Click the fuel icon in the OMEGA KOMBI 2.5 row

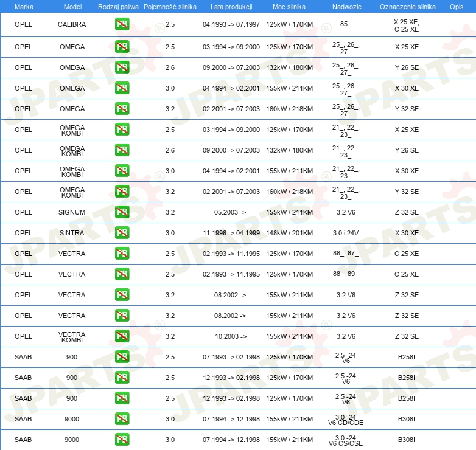tap(122, 129)
